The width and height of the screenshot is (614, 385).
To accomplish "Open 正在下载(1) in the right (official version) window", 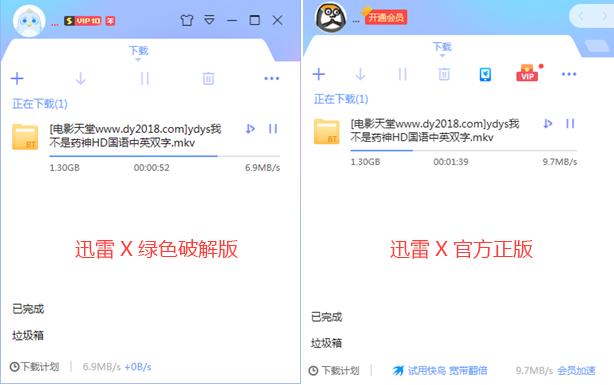I will click(x=341, y=99).
